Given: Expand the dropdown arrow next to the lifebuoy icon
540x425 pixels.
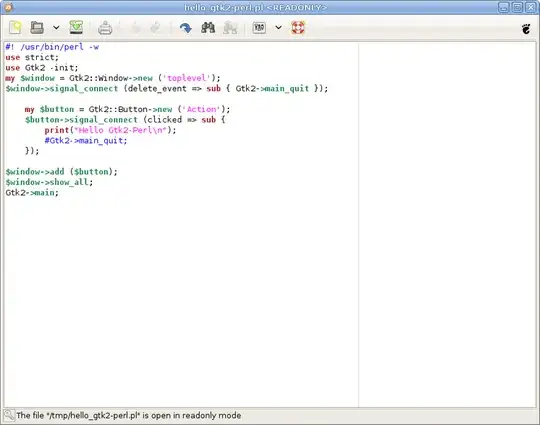Looking at the screenshot, I should [x=279, y=28].
